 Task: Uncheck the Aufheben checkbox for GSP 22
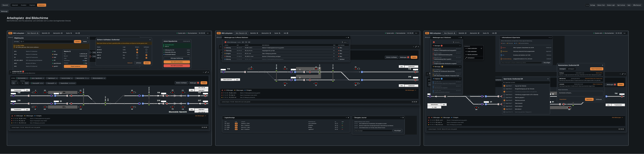146,58
